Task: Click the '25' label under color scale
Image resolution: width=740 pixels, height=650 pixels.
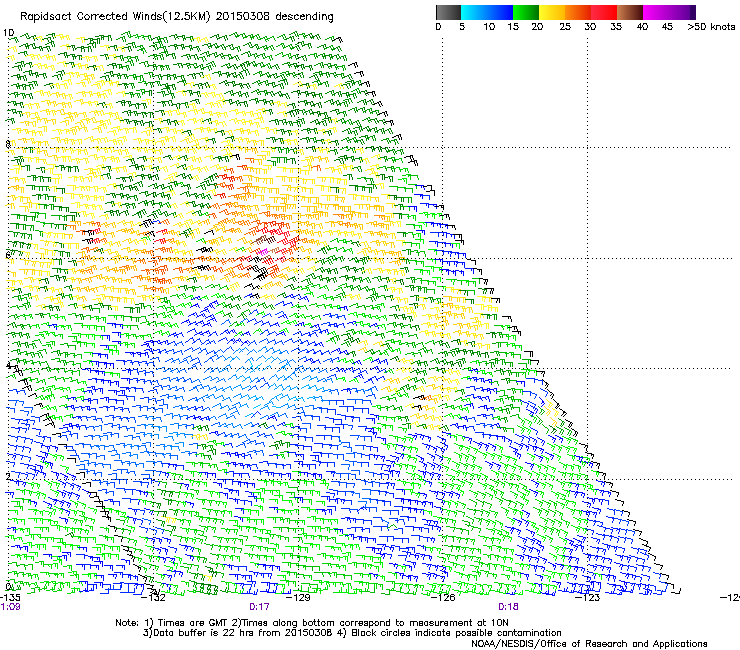Action: click(x=565, y=27)
